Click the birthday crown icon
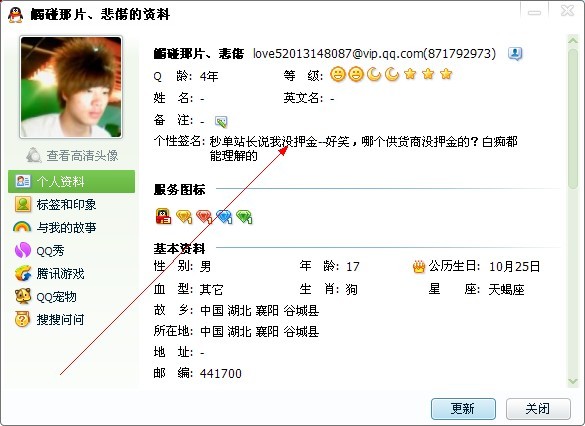Screen dimensions: 585x426 (419, 266)
